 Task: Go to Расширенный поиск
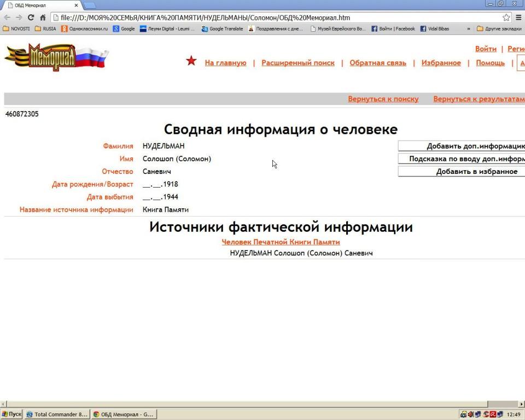coord(297,63)
